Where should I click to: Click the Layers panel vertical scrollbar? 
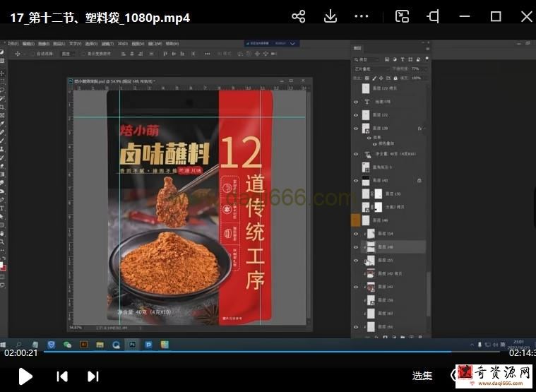click(429, 294)
